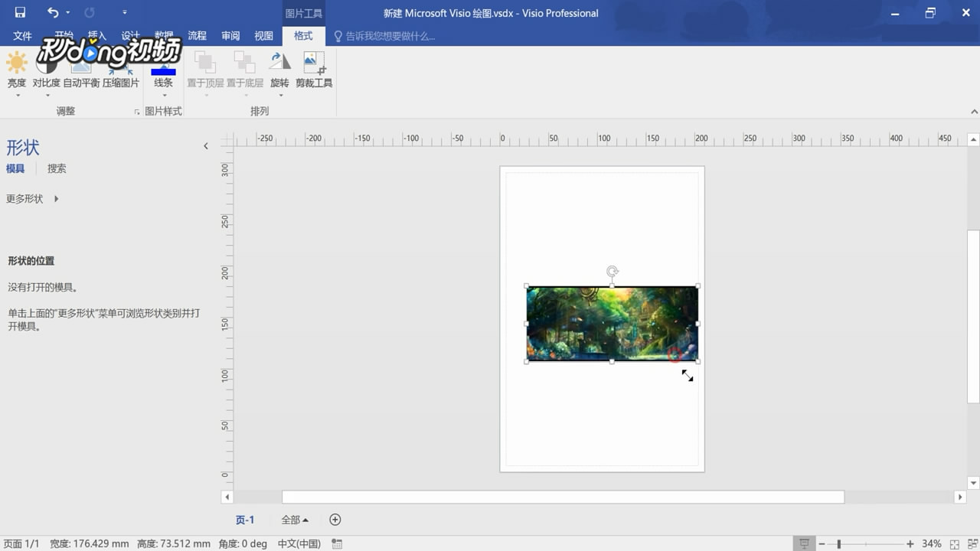Click the zoom slider handle
Image resolution: width=980 pixels, height=551 pixels.
[x=839, y=543]
